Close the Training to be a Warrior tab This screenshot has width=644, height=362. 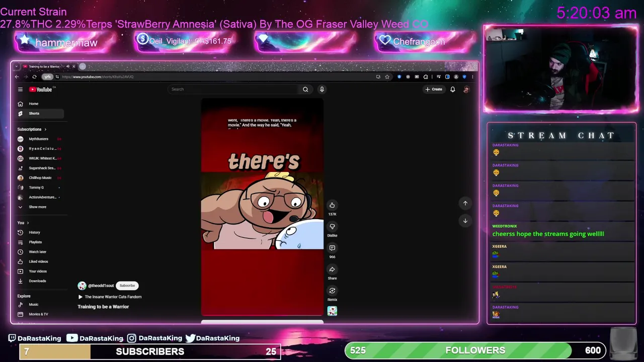pyautogui.click(x=73, y=66)
